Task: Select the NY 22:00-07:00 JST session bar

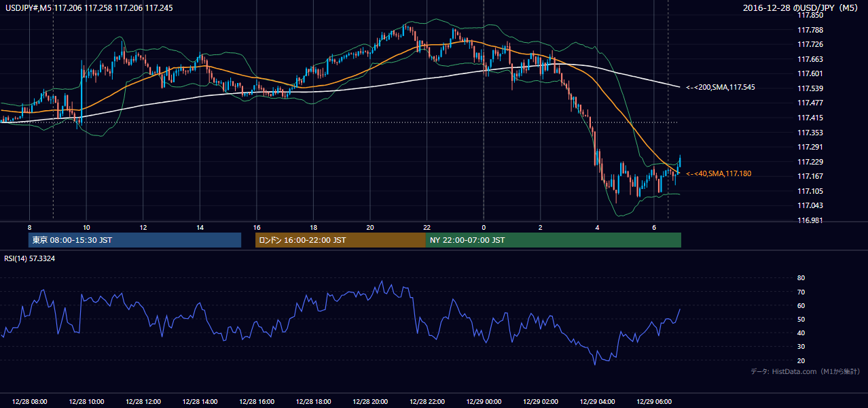Action: [554, 240]
